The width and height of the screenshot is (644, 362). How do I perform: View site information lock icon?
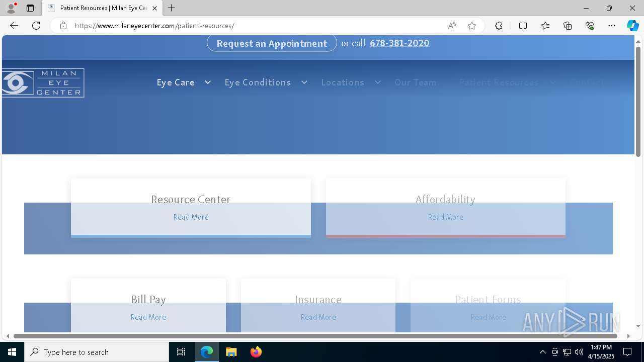coord(63,26)
